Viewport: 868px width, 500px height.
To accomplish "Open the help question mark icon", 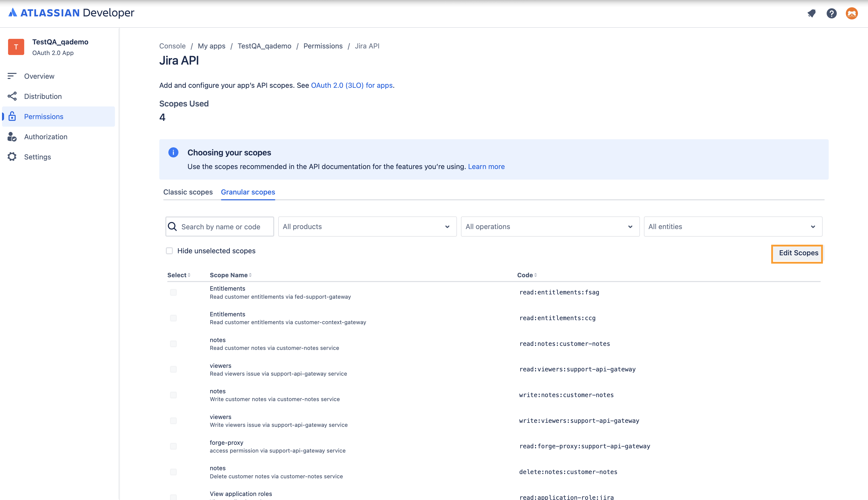I will (832, 13).
